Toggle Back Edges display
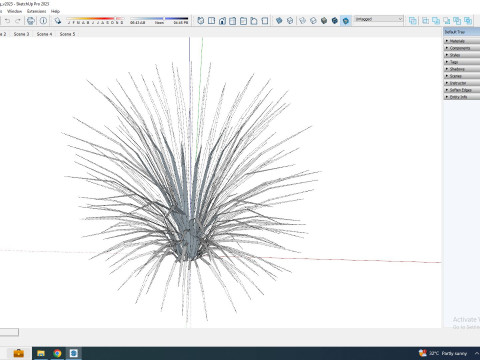 290,21
